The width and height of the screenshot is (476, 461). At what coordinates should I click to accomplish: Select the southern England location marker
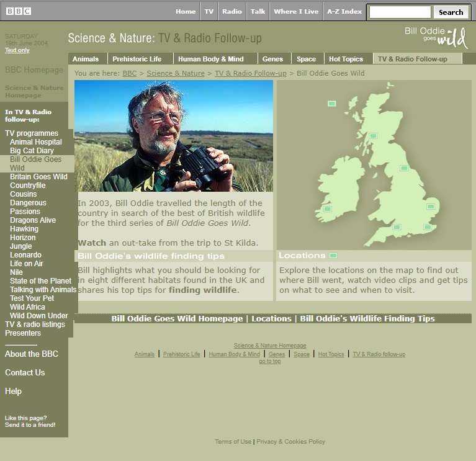397,226
